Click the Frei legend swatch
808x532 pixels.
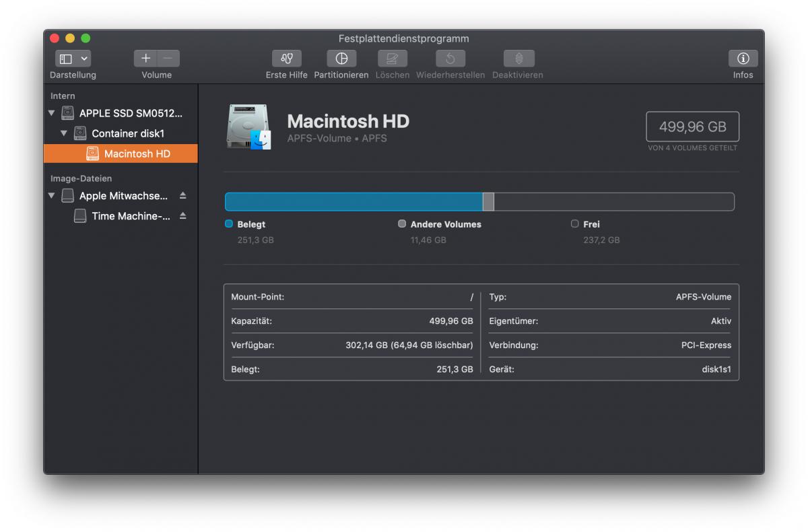tap(574, 224)
